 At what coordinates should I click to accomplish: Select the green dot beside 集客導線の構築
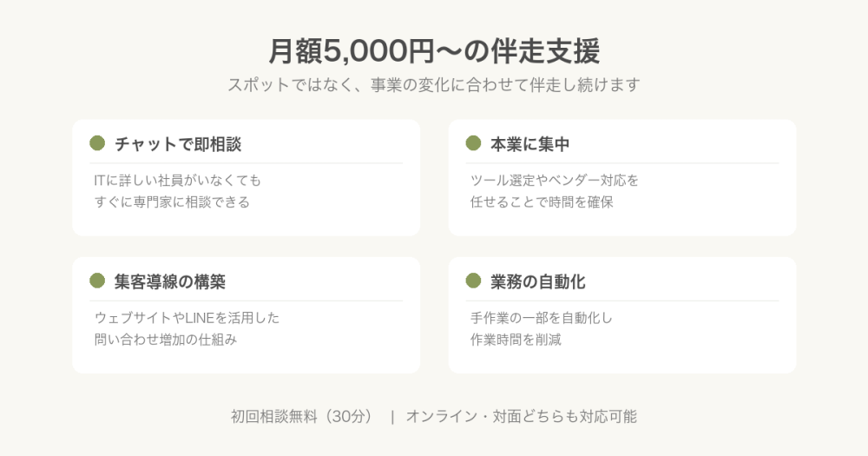(x=97, y=281)
